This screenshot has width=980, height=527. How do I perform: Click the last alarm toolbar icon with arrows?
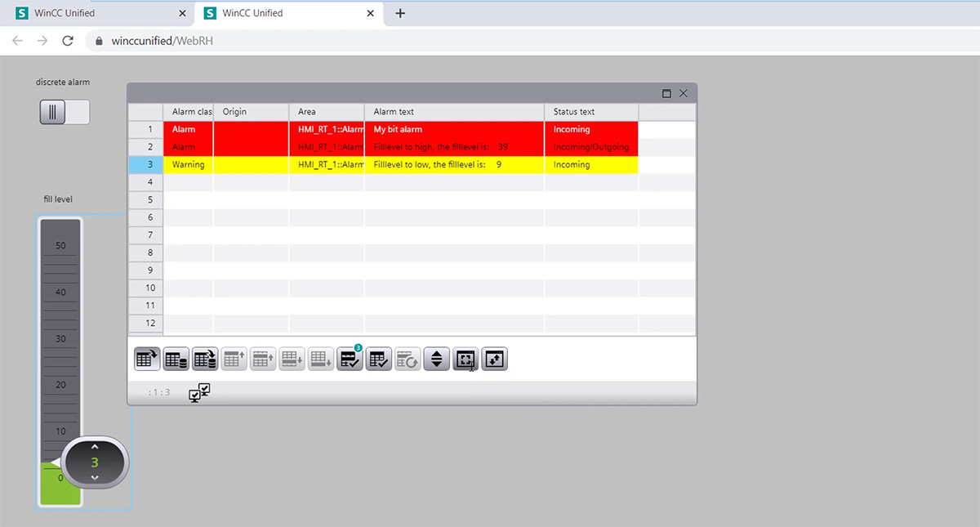coord(495,359)
